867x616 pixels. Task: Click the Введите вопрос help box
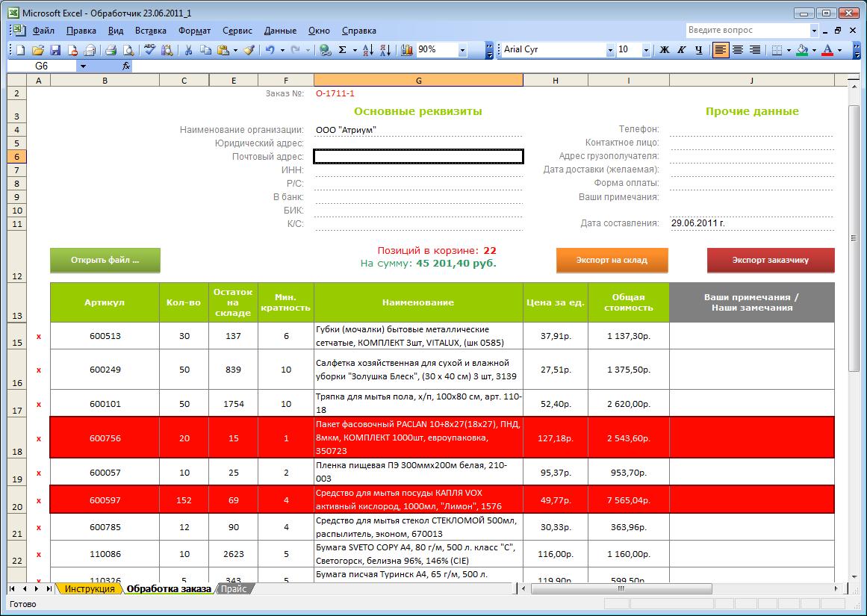748,31
